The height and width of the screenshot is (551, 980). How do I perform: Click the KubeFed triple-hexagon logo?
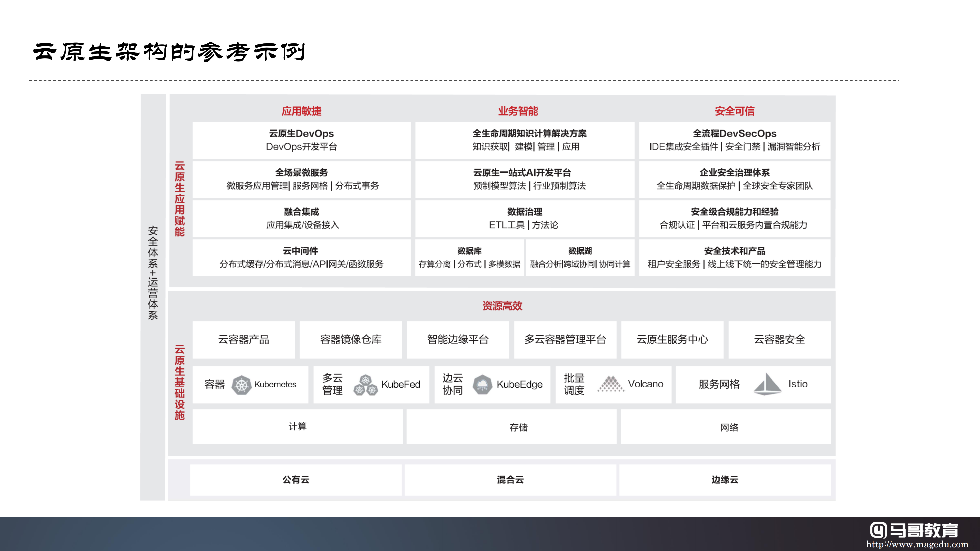[x=365, y=385]
